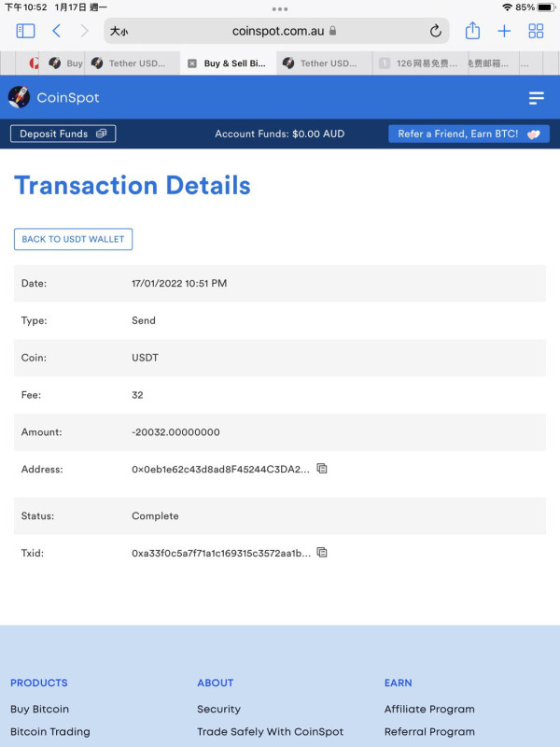Open the 126网易免费... tab
The height and width of the screenshot is (747, 560).
[419, 63]
